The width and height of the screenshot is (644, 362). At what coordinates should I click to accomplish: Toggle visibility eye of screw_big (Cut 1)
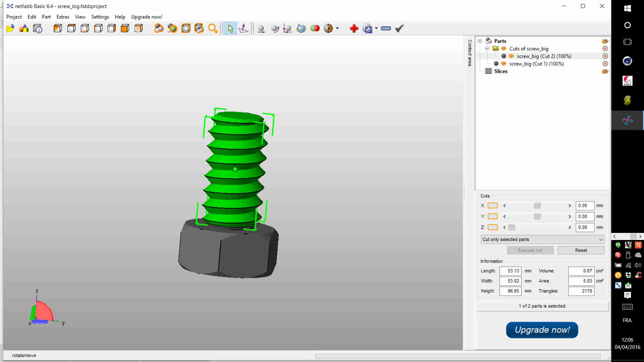coord(504,64)
